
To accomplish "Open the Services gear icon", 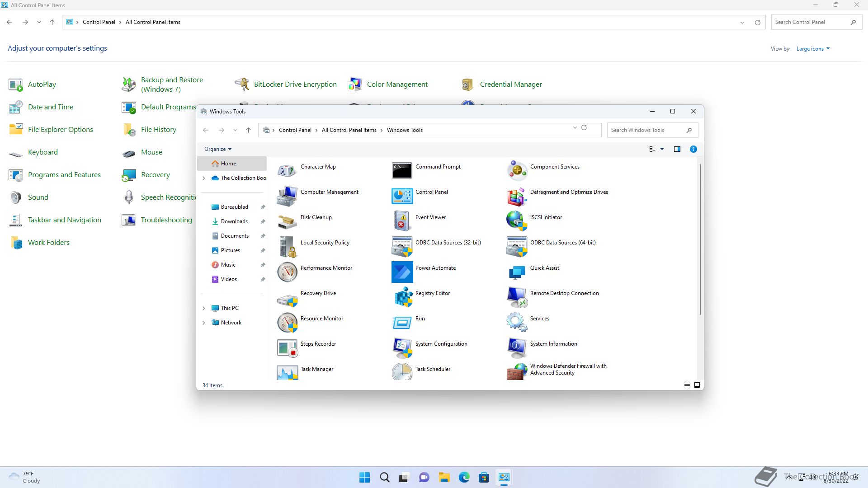I will (x=517, y=323).
